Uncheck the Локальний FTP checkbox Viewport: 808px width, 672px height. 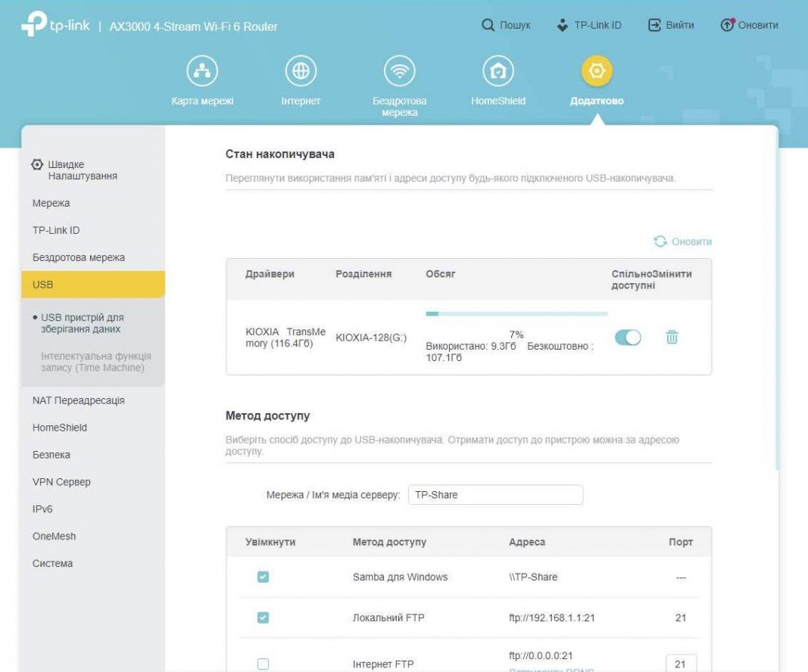[263, 618]
